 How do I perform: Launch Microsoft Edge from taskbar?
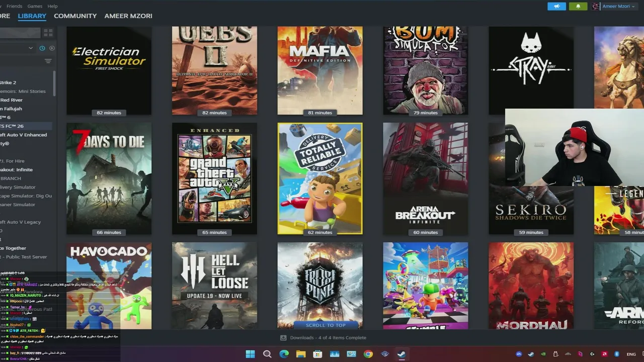(284, 354)
